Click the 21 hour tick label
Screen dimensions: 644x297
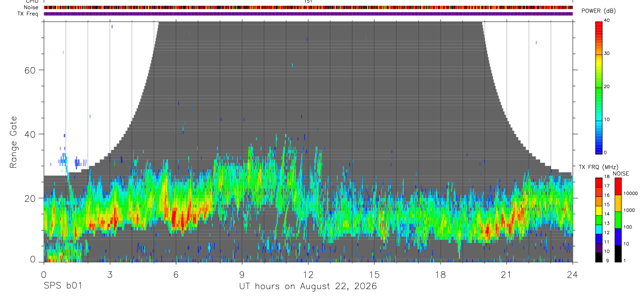pyautogui.click(x=507, y=274)
